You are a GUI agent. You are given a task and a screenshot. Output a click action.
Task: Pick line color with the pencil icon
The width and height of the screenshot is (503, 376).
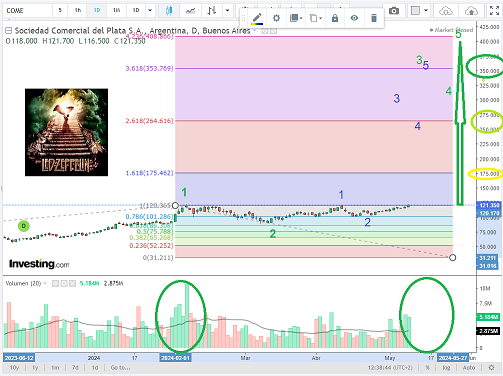point(257,18)
